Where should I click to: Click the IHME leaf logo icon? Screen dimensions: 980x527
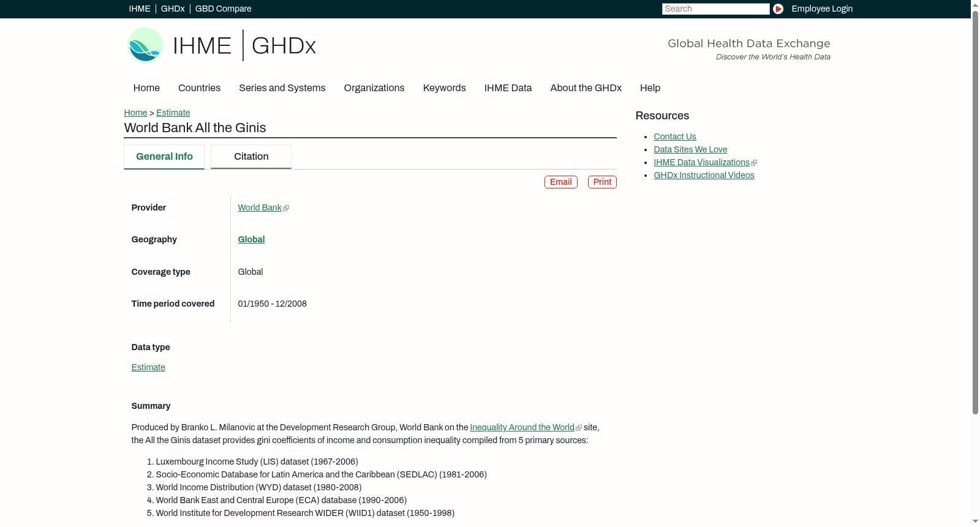click(145, 45)
